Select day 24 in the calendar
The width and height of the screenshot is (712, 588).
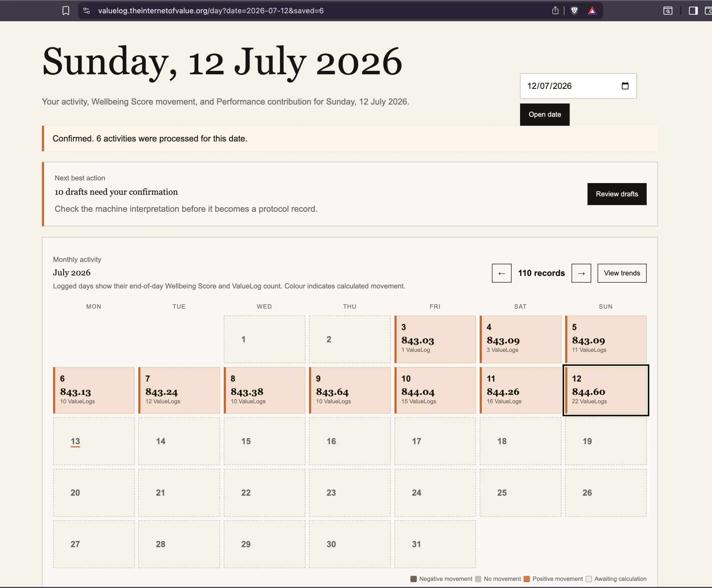pyautogui.click(x=435, y=493)
